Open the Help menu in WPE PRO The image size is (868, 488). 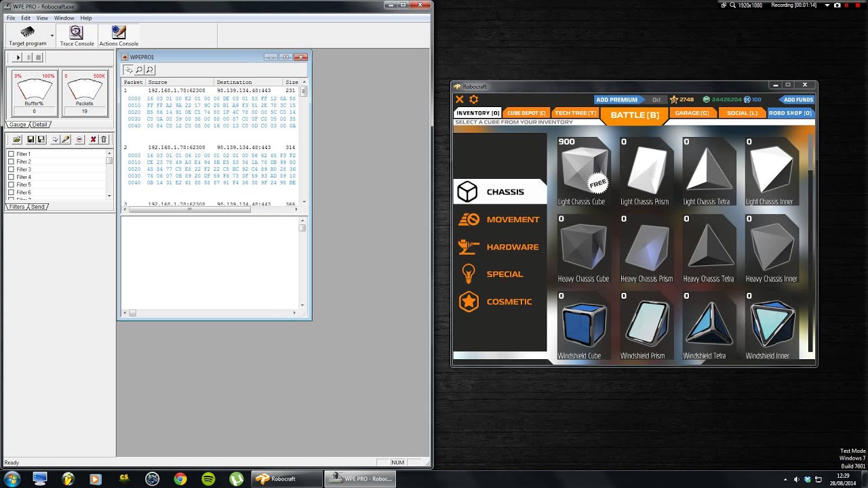(86, 18)
